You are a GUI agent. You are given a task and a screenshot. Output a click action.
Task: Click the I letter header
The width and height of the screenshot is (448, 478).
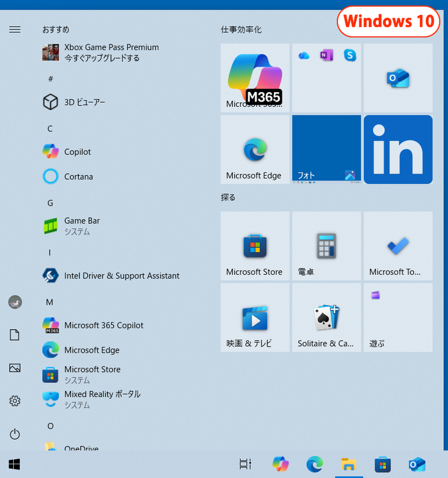pyautogui.click(x=50, y=252)
